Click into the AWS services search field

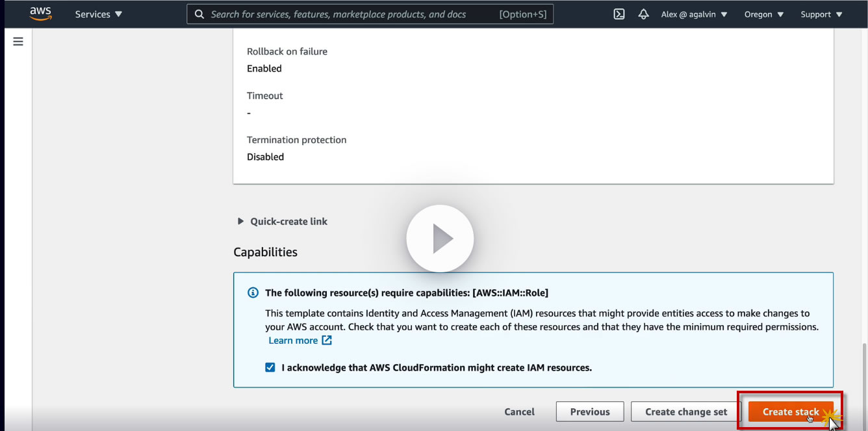tap(351, 14)
